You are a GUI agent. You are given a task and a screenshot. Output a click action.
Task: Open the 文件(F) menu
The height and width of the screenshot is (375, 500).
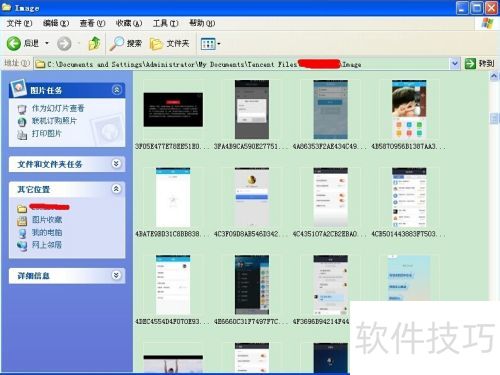point(19,23)
